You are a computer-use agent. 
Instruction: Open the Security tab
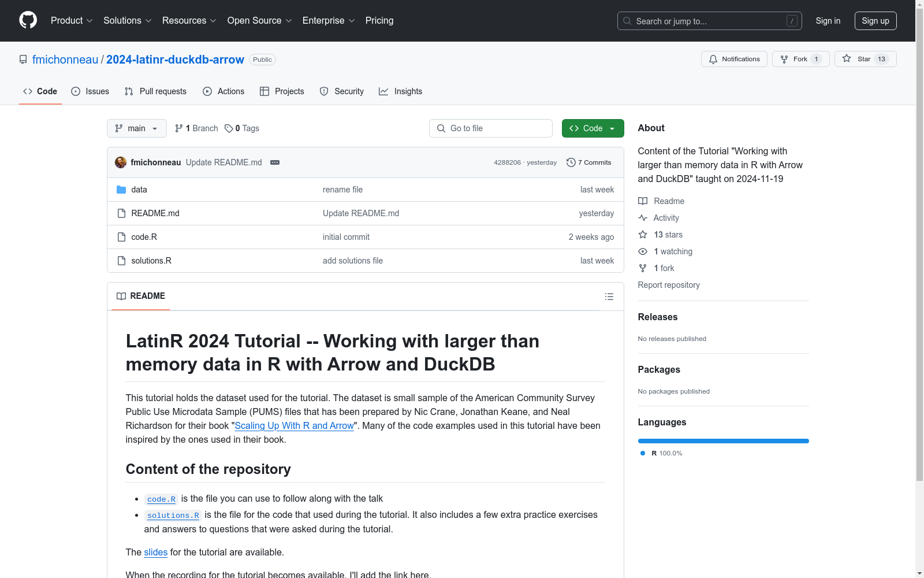click(342, 91)
